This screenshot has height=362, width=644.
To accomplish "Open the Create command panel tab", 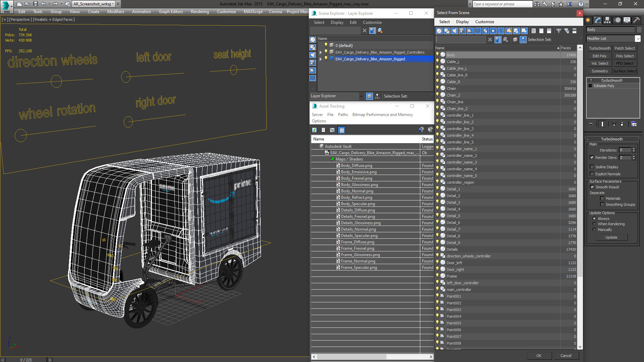I will [588, 20].
